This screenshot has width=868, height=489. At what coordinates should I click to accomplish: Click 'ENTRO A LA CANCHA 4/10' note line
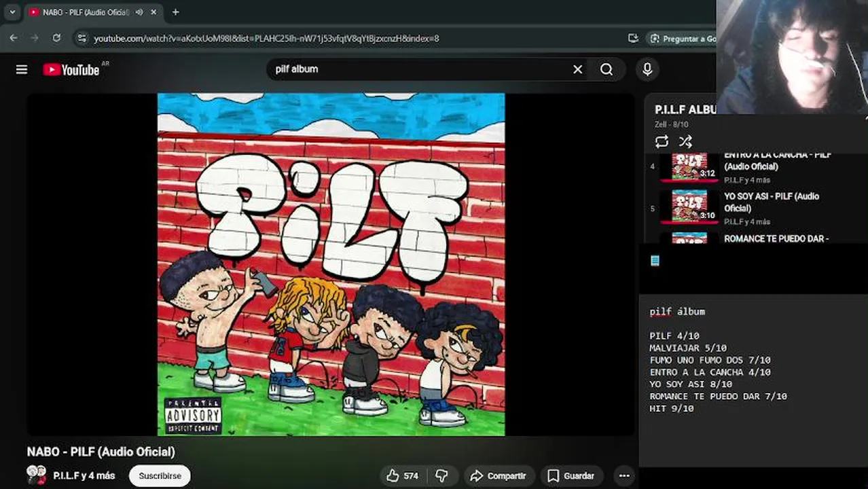[x=710, y=372]
